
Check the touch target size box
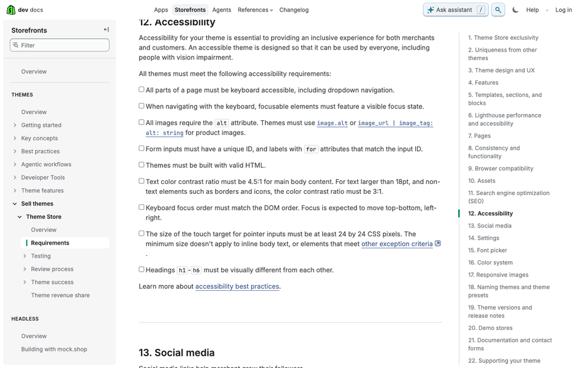(141, 234)
